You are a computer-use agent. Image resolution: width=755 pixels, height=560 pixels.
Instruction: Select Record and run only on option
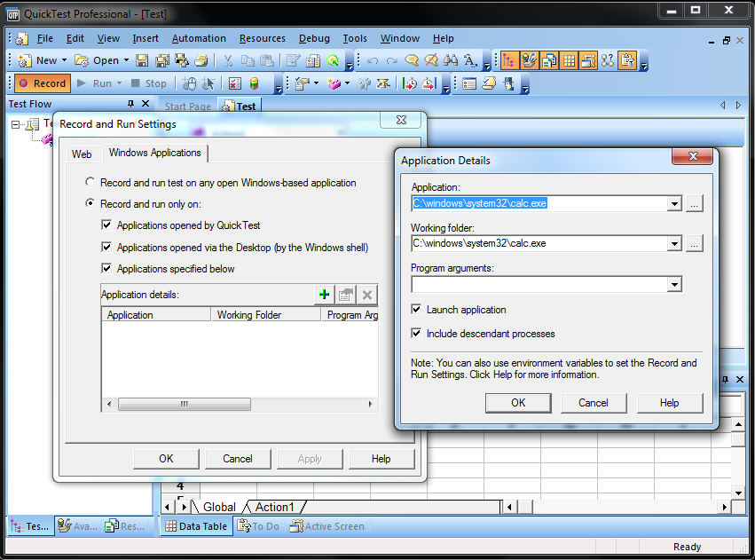90,204
